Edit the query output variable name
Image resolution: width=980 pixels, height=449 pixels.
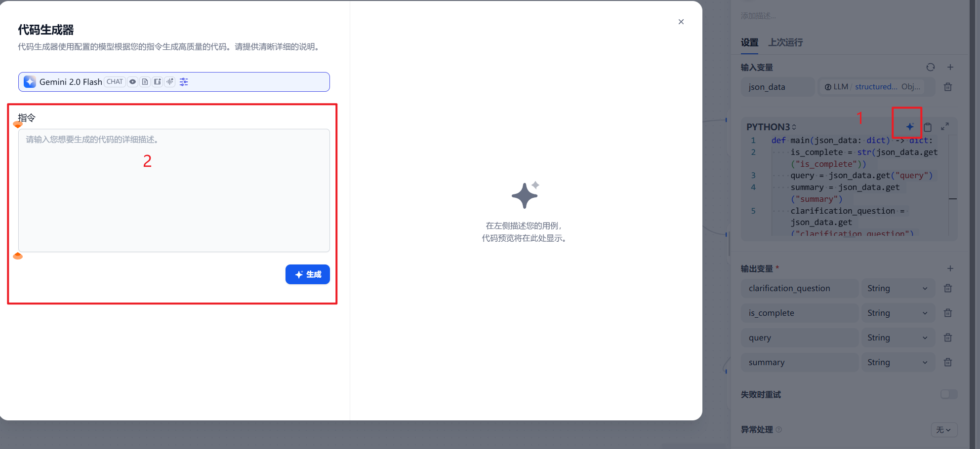tap(800, 337)
